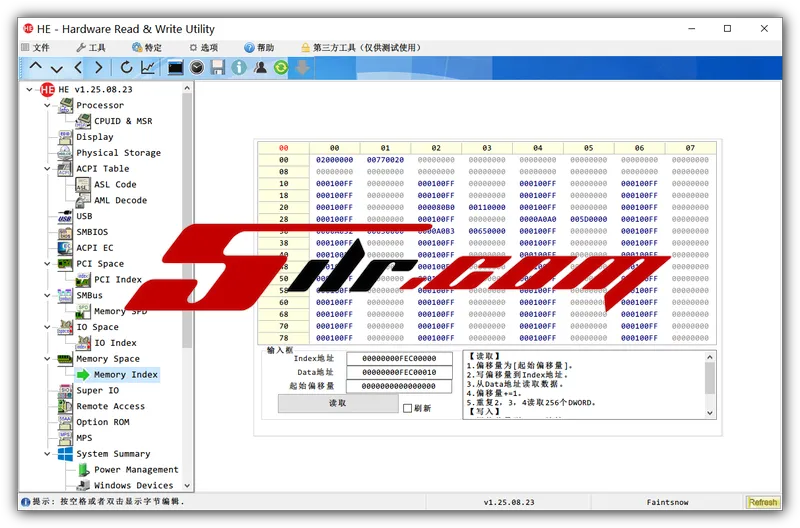Open the 第三方工具 menu

coord(361,47)
